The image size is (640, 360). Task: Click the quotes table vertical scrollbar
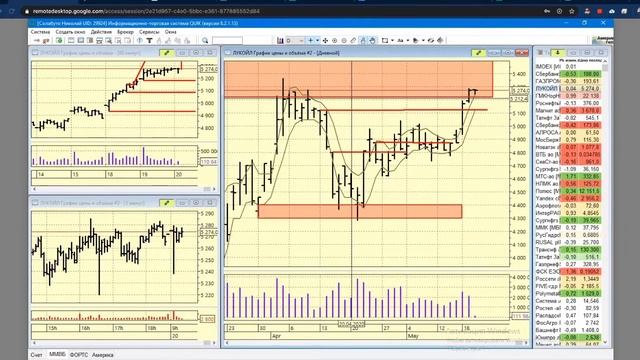605,202
